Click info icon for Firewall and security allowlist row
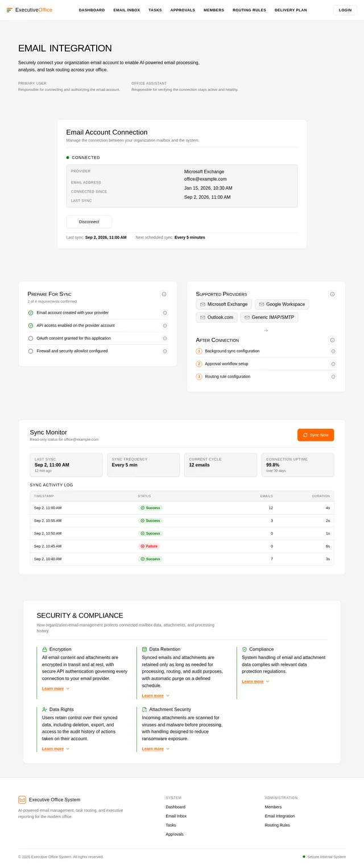 coord(165,351)
